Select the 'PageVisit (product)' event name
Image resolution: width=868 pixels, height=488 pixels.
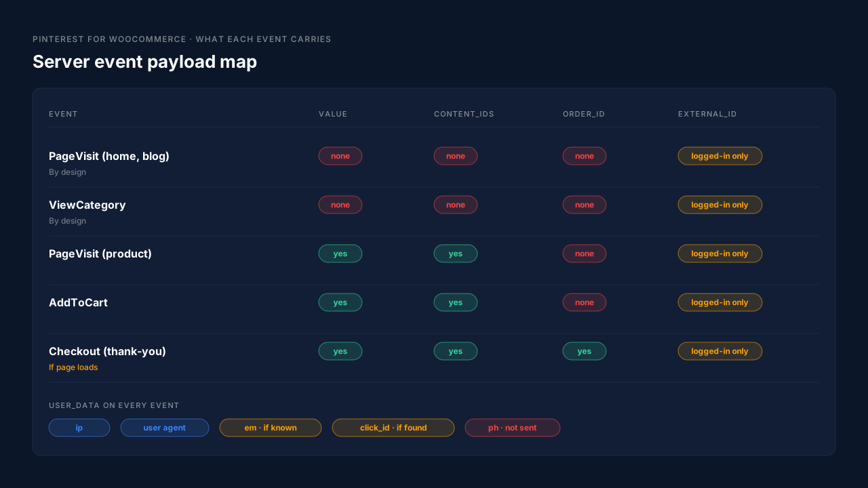click(x=100, y=253)
